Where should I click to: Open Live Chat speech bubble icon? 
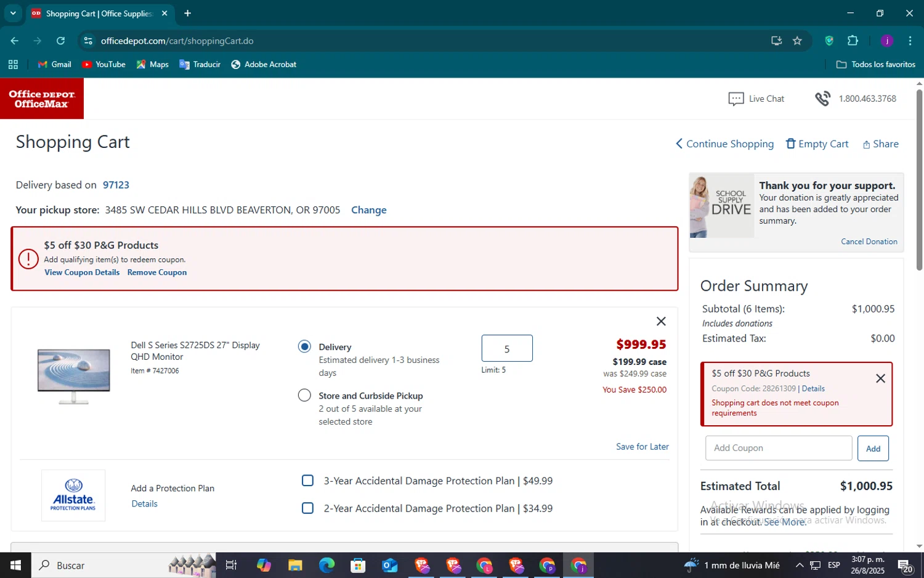coord(736,99)
